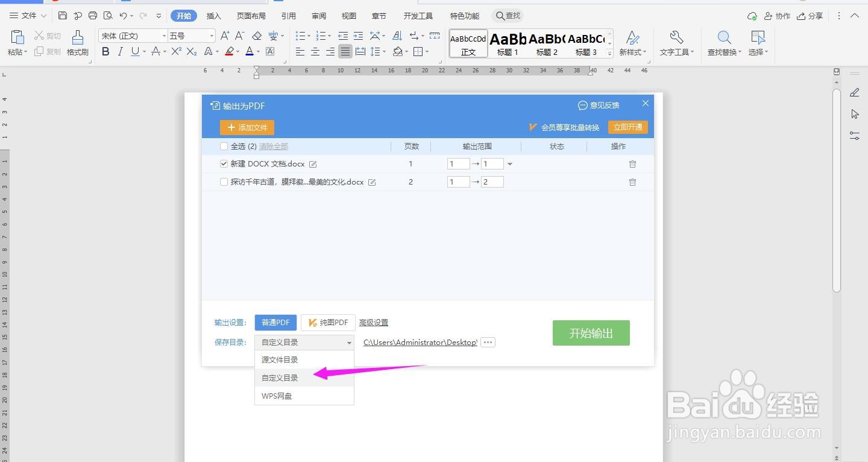The height and width of the screenshot is (462, 868).
Task: Switch to the 插入 ribbon tab
Action: (x=213, y=16)
